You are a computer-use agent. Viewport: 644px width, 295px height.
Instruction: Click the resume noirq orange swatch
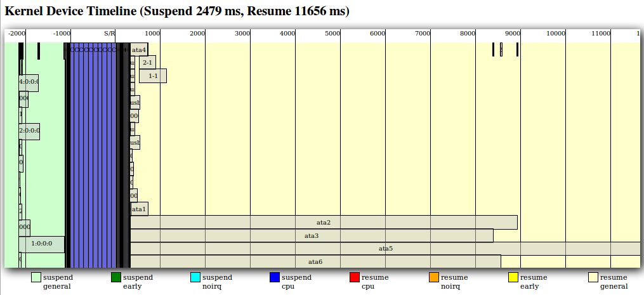(x=433, y=277)
